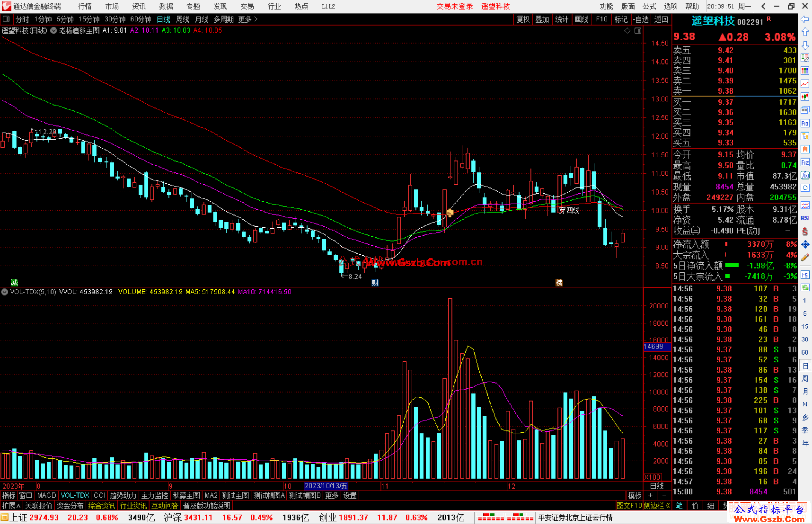
Task: Open the bottom 更多 indicators list
Action: click(332, 495)
